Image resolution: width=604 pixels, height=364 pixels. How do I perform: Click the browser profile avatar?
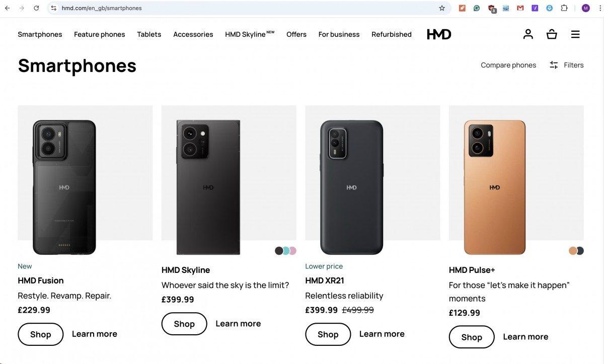(x=585, y=8)
